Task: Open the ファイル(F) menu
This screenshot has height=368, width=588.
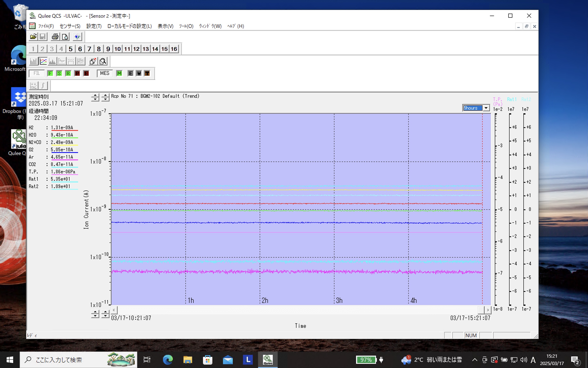Action: (x=46, y=26)
